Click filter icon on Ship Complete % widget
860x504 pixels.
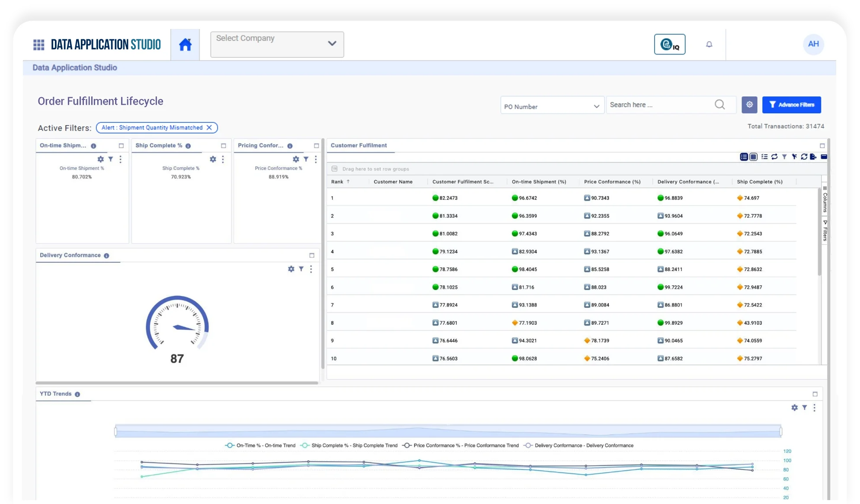tap(218, 159)
